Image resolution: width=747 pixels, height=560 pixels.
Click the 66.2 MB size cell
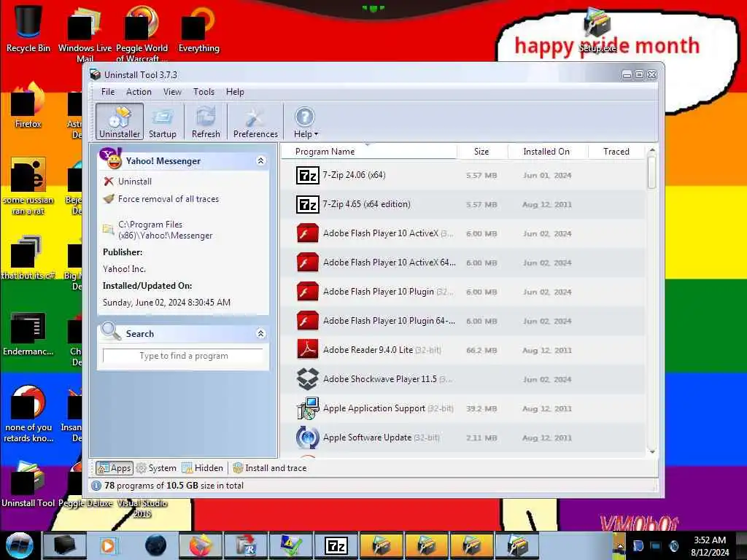click(481, 351)
